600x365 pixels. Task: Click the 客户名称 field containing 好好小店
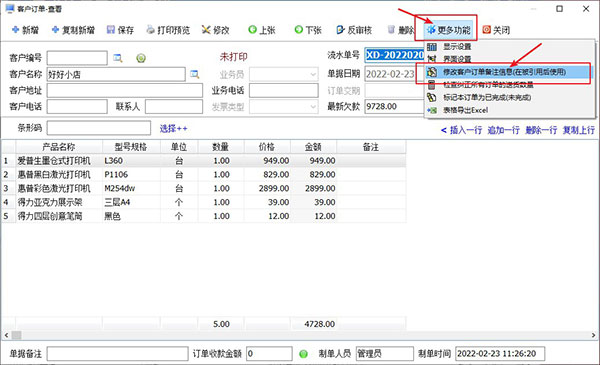click(116, 74)
